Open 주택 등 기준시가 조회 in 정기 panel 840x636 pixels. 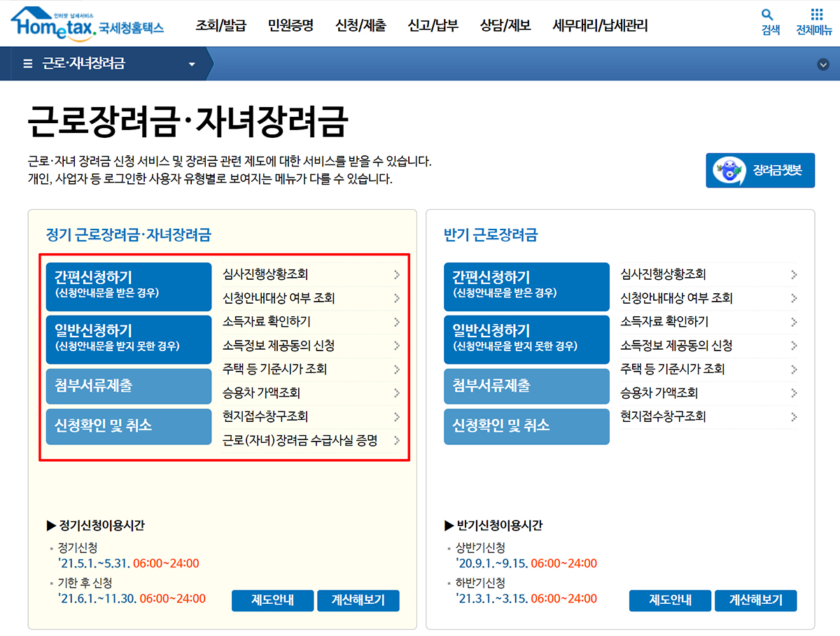point(311,369)
